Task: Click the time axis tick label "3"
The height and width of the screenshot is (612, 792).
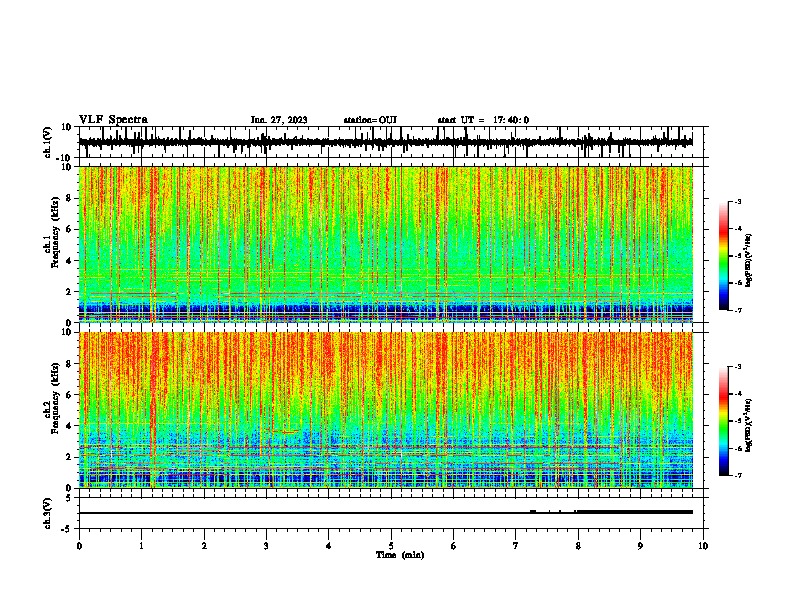Action: pyautogui.click(x=266, y=546)
